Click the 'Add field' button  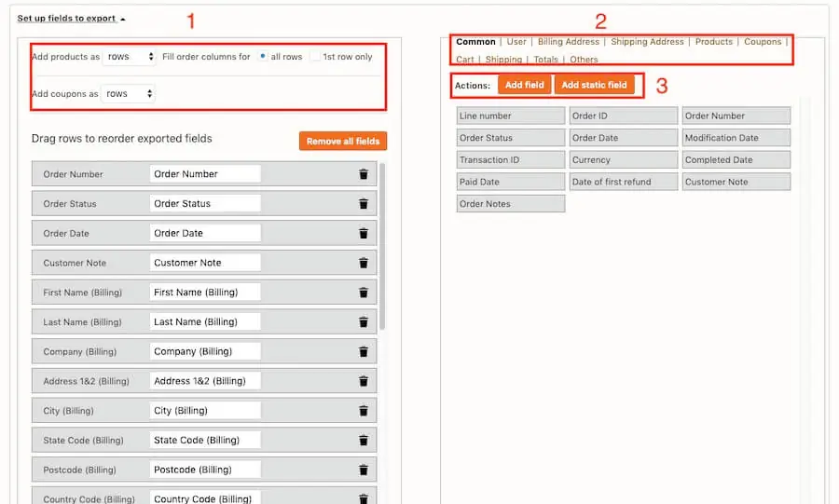[524, 85]
